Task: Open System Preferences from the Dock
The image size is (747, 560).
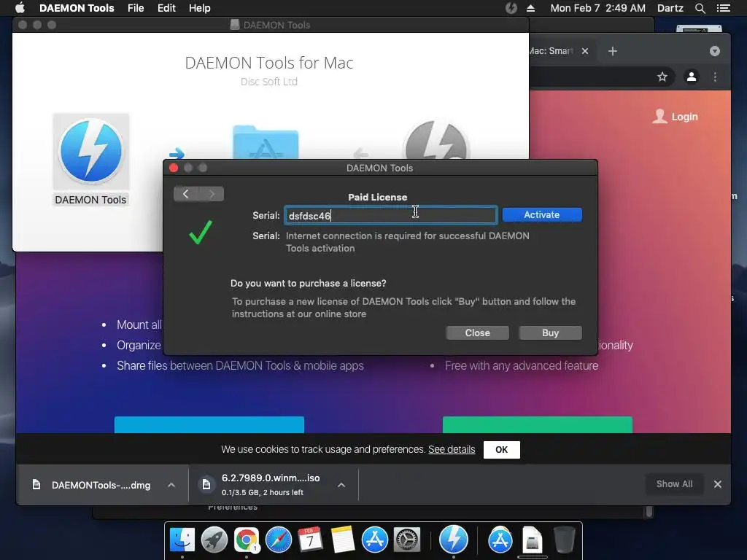Action: pyautogui.click(x=407, y=540)
